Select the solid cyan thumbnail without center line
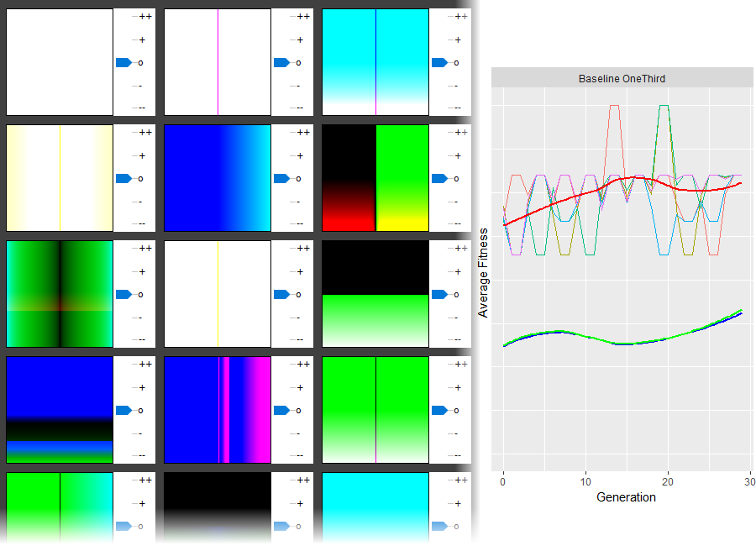Viewport: 756px width, 546px height. coord(375,509)
